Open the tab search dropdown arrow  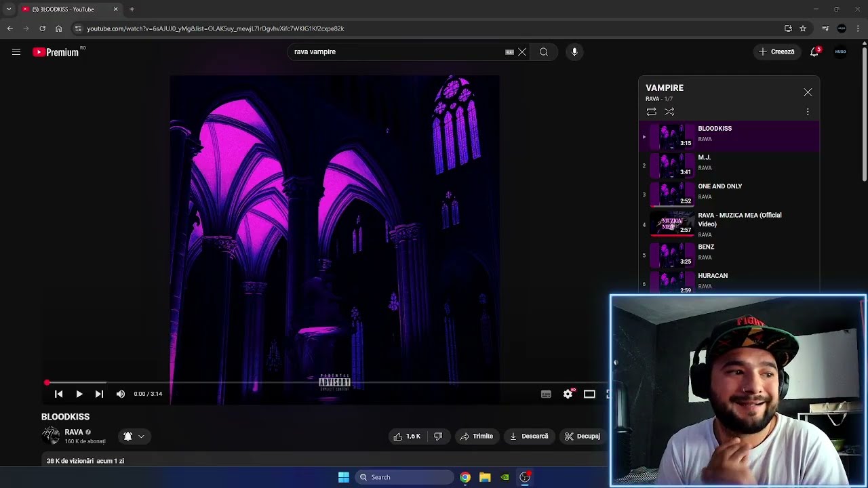[9, 9]
